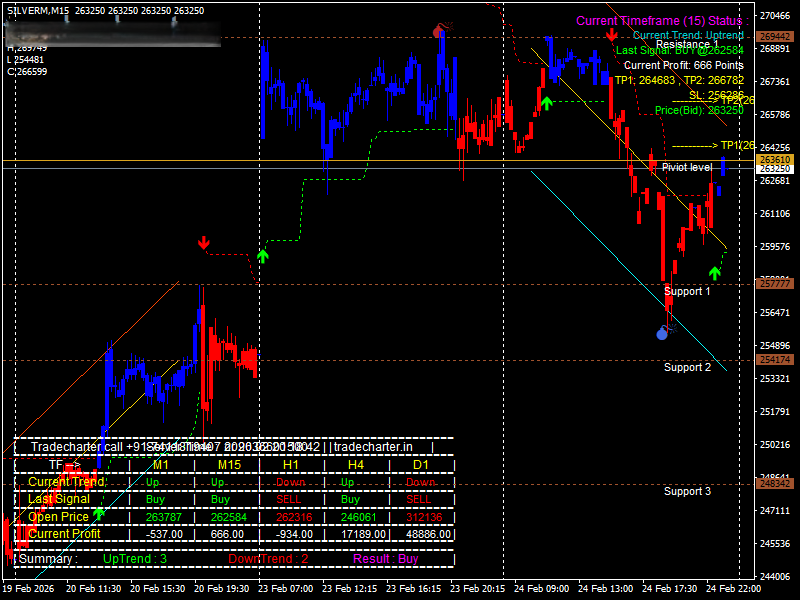Select the H1 column header in dashboard

[x=290, y=465]
